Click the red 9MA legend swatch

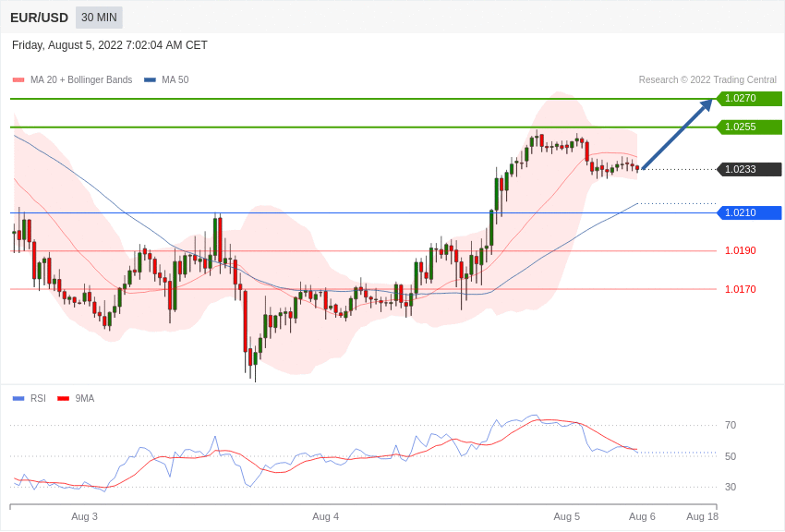(x=64, y=399)
